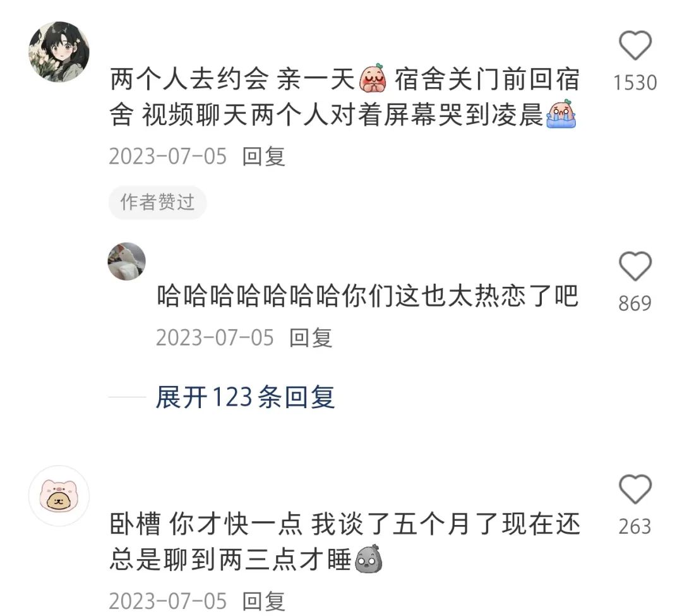The height and width of the screenshot is (616, 682).
Task: Reply to the 两个人去约会 comment
Action: pos(263,156)
